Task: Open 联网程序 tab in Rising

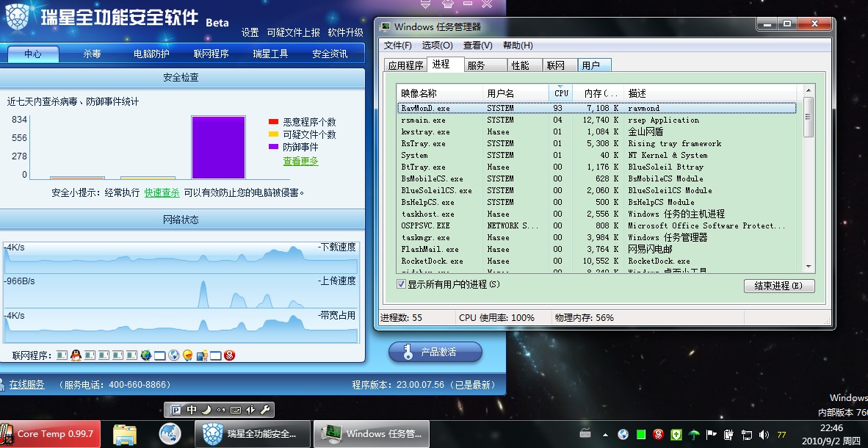Action: pyautogui.click(x=211, y=54)
